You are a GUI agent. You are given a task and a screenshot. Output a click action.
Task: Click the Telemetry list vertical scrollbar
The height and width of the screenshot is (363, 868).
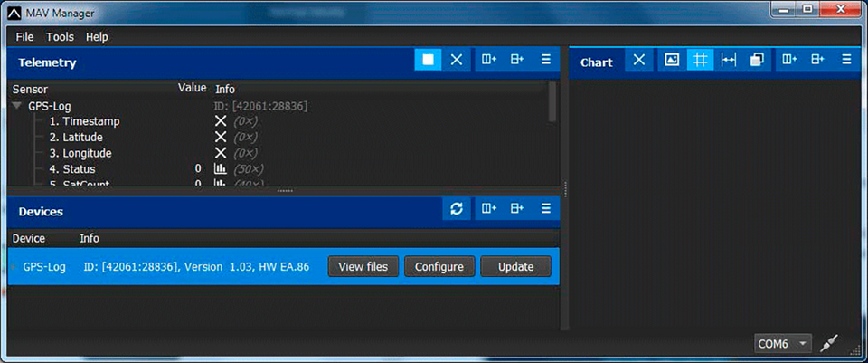[x=552, y=101]
